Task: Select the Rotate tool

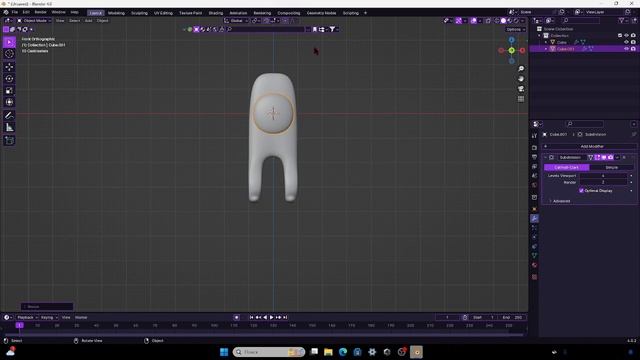Action: click(9, 79)
